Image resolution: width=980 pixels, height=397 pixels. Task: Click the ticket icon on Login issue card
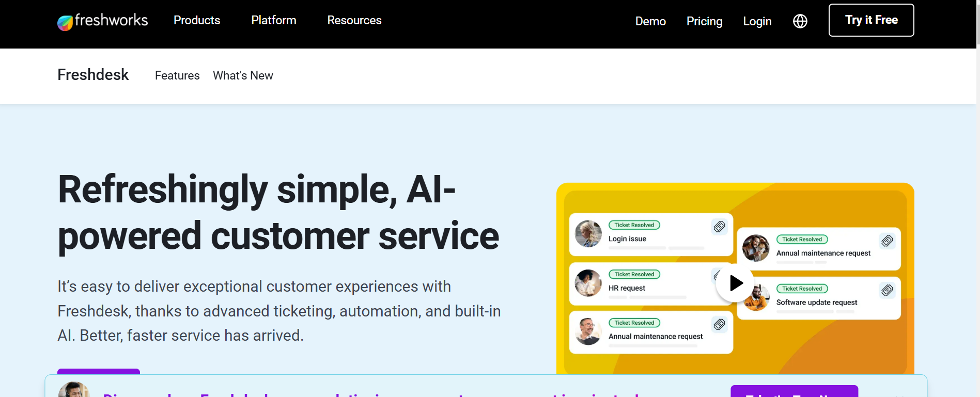[x=719, y=227]
